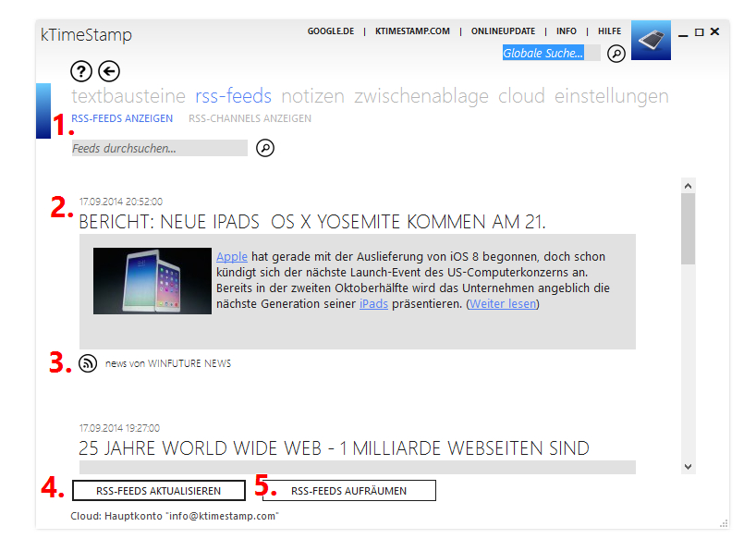Click the Feeds durchsuchen search field
Image resolution: width=756 pixels, height=551 pixels.
(x=160, y=148)
